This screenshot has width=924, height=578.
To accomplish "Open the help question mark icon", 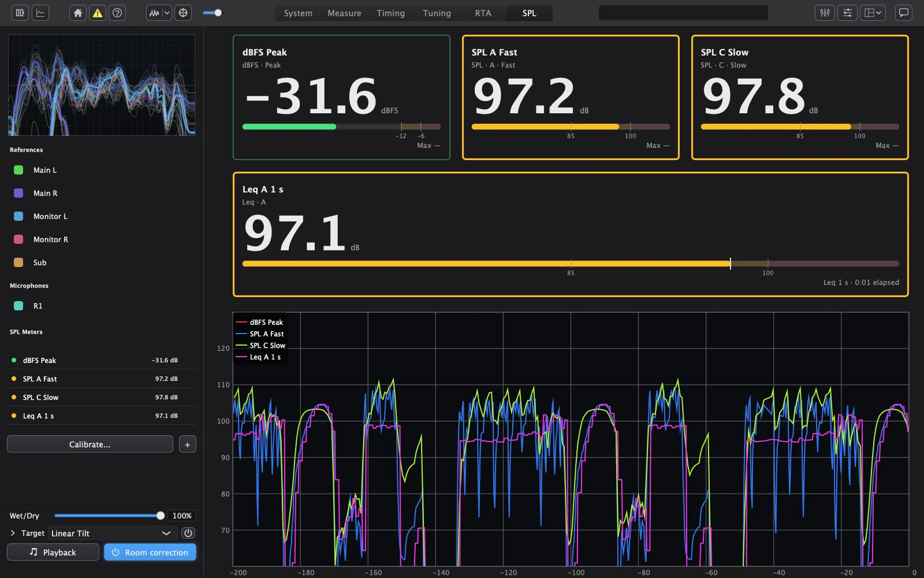I will (x=117, y=13).
